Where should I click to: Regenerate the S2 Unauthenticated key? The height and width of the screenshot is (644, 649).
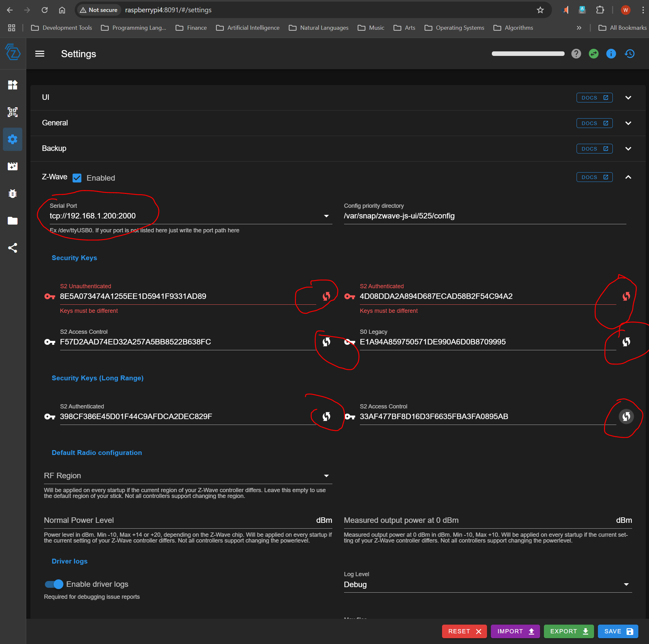326,296
